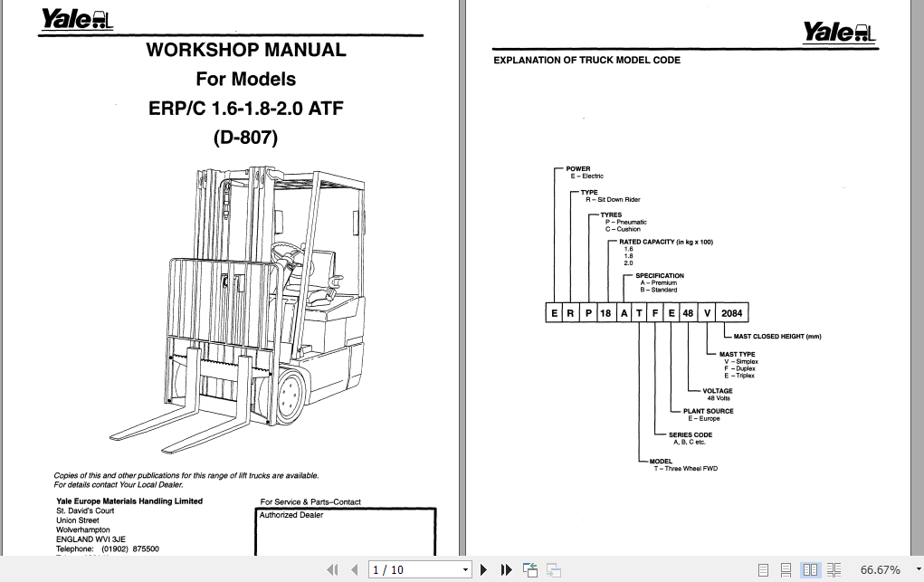Click the SPECIFICATION label
This screenshot has height=582, width=924.
click(x=660, y=275)
